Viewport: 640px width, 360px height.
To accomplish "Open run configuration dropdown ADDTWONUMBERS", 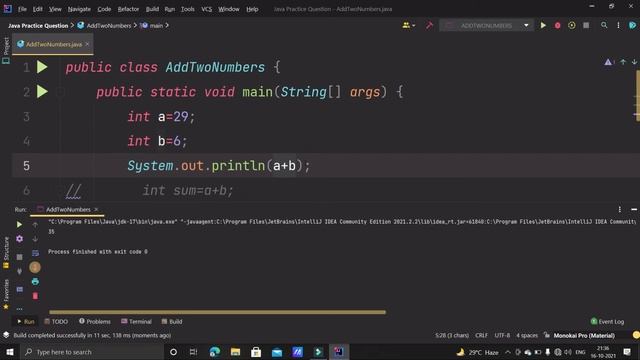I will pos(486,25).
